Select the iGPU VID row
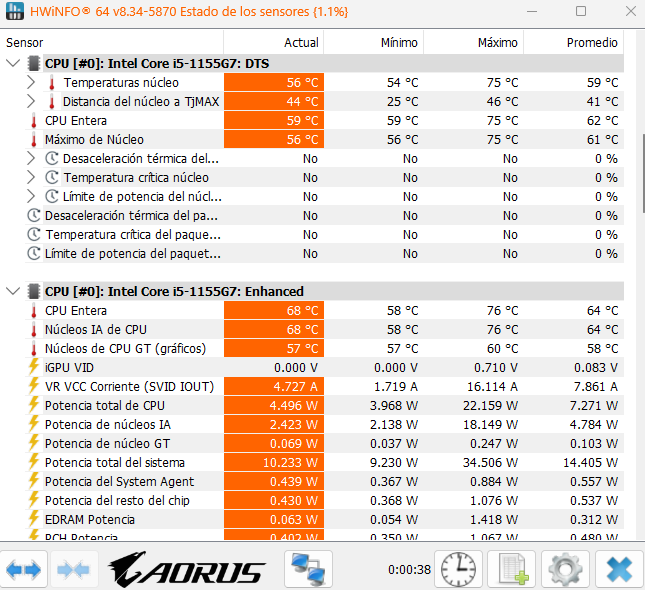This screenshot has height=590, width=645. point(325,367)
